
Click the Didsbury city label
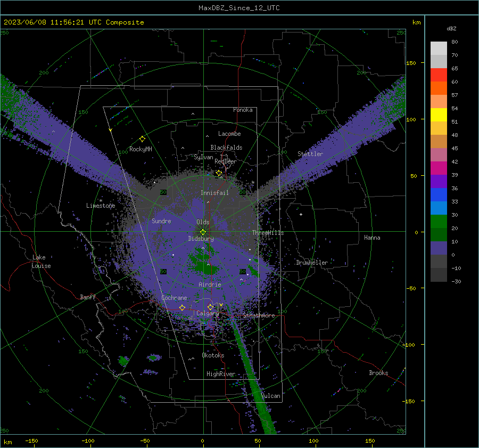point(201,239)
